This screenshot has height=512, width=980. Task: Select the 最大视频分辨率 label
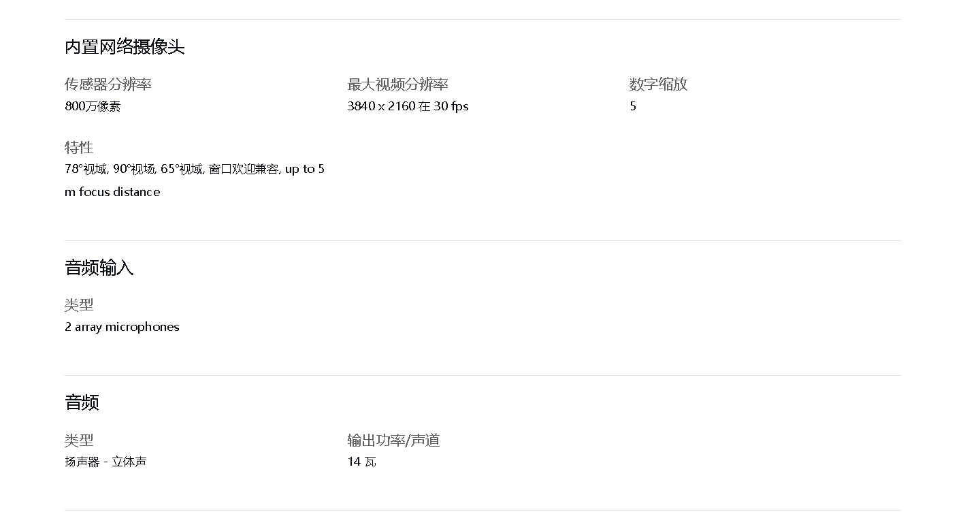(397, 84)
